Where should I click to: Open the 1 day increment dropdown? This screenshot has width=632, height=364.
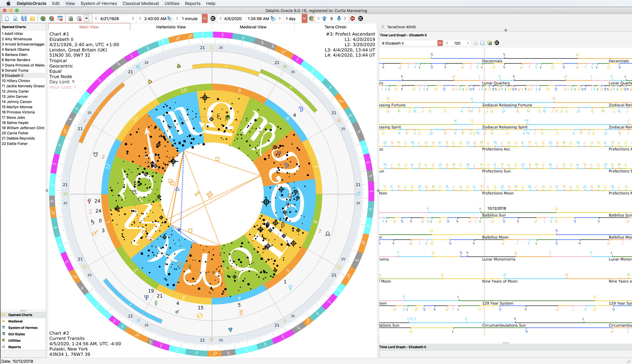coord(304,19)
